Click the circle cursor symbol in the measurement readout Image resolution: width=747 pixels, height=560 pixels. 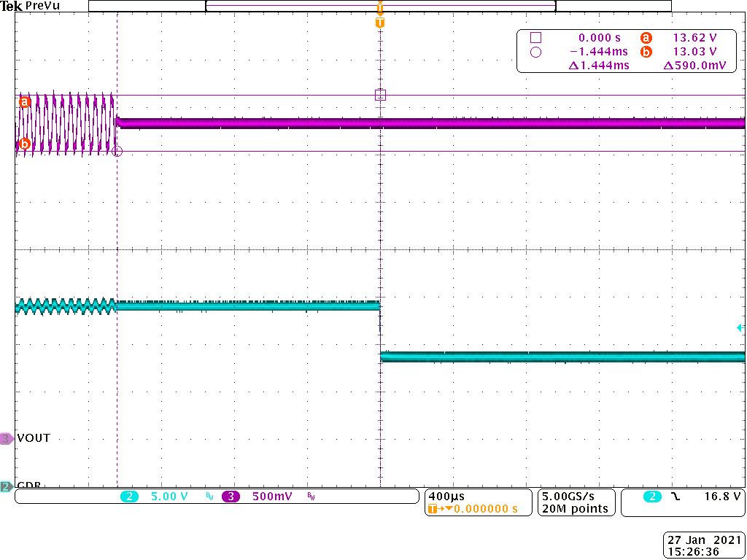pos(536,51)
